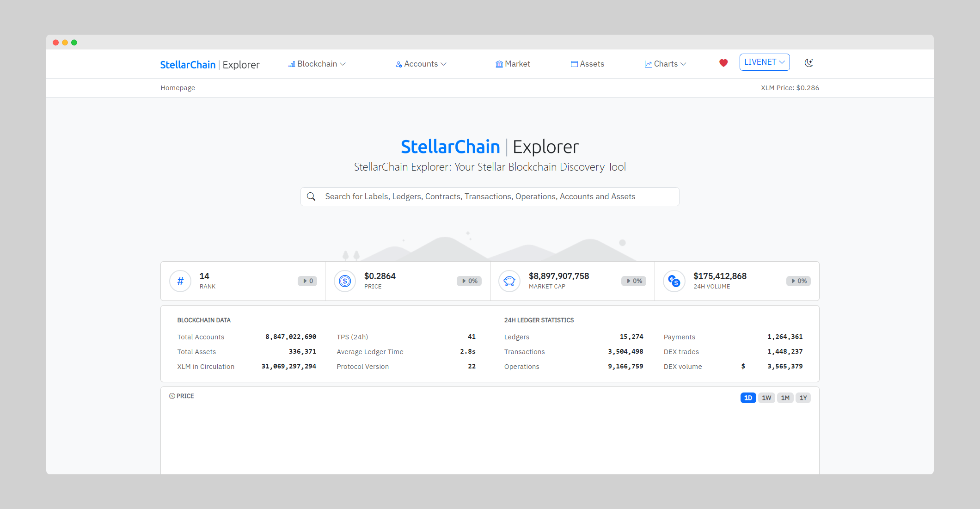
Task: Open the LIVENET network selector
Action: click(x=764, y=62)
